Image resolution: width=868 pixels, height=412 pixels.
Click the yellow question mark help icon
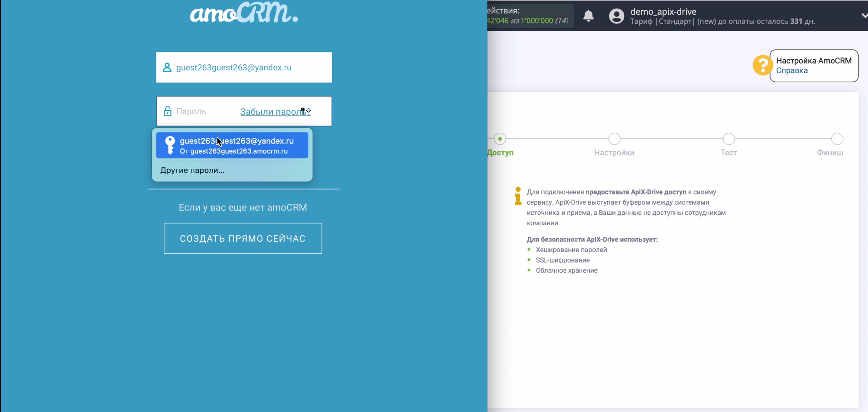762,65
